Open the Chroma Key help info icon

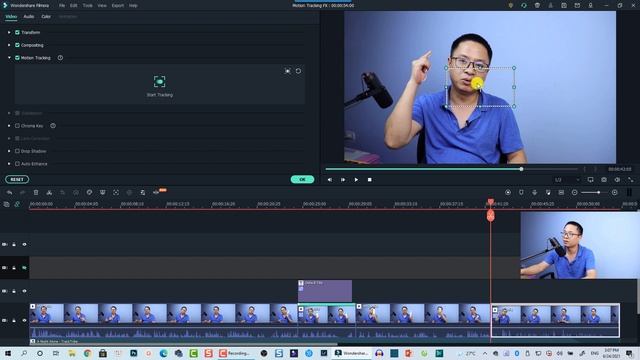coord(53,126)
